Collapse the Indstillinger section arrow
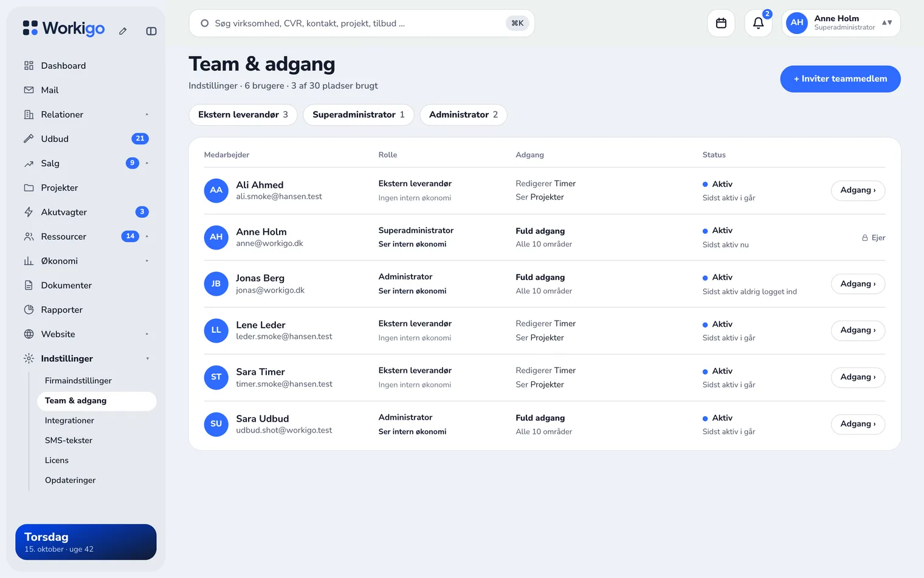Screen dimensions: 924x578 pyautogui.click(x=147, y=358)
